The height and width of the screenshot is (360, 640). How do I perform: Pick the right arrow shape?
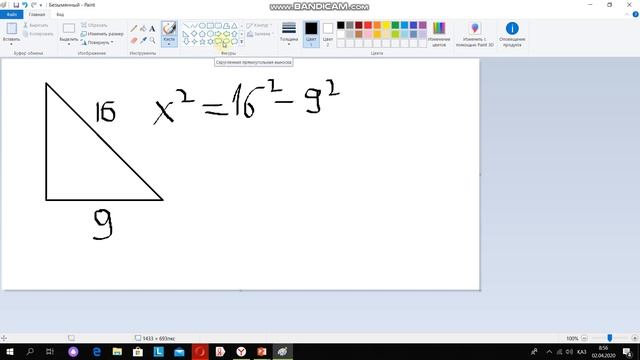pyautogui.click(x=218, y=33)
